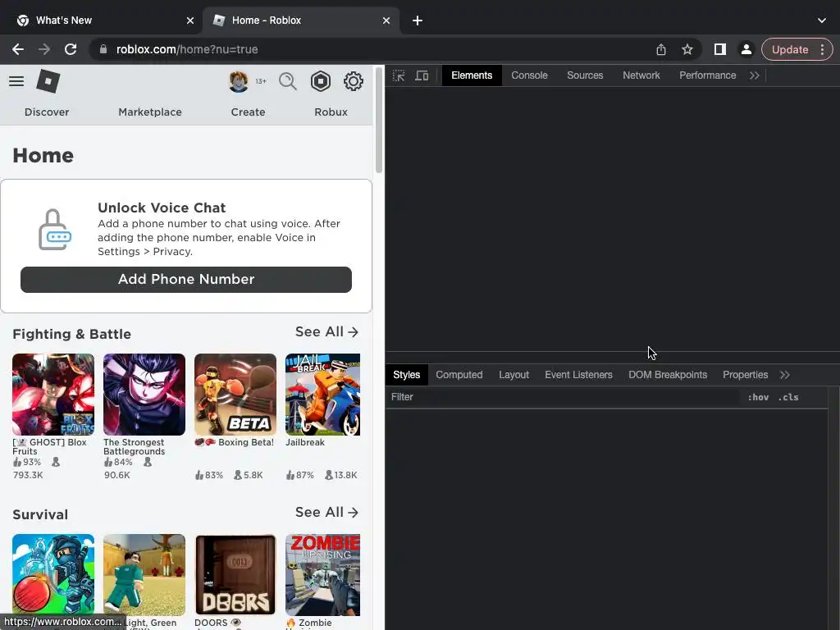Open Red Light, Green Light game thumbnail
The height and width of the screenshot is (630, 840).
144,575
